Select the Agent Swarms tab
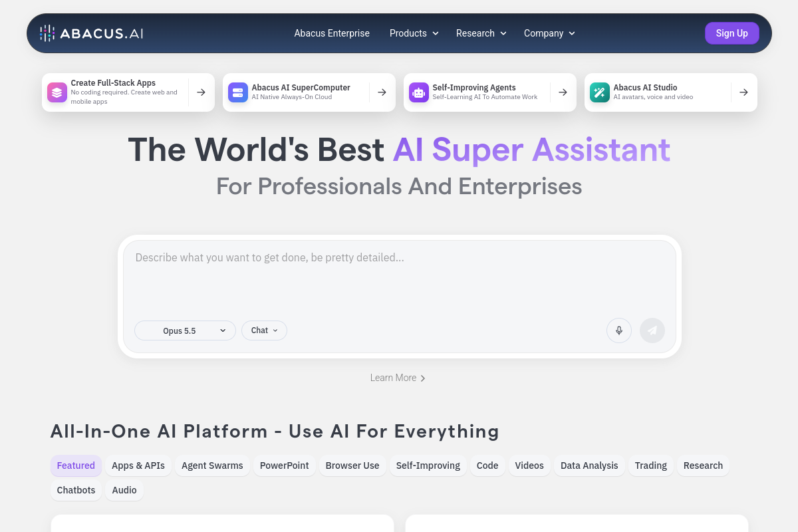Image resolution: width=798 pixels, height=532 pixels. [212, 465]
